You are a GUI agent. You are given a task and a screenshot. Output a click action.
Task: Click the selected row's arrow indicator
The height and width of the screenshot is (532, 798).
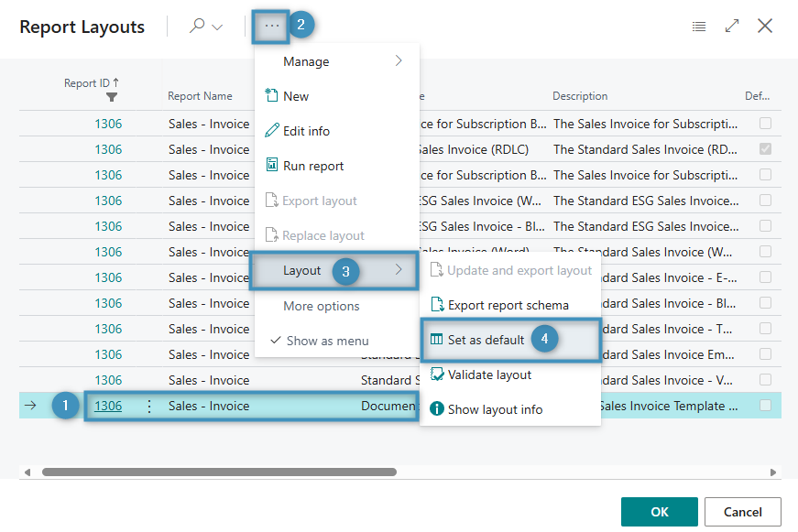pyautogui.click(x=30, y=406)
